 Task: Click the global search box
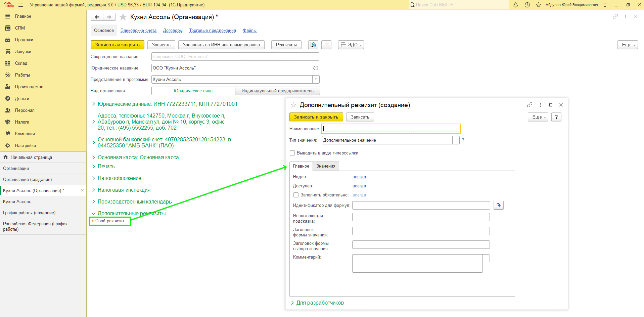[x=459, y=5]
